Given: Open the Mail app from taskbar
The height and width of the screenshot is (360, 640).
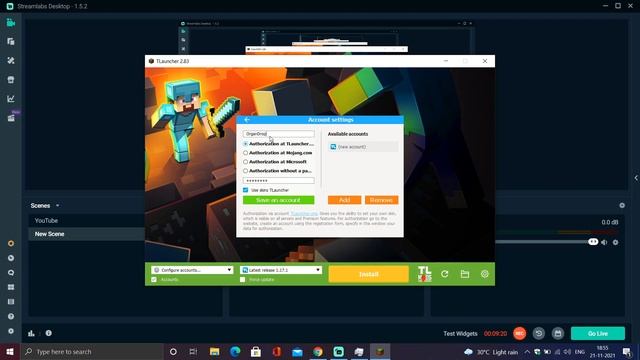Looking at the screenshot, I should (297, 351).
